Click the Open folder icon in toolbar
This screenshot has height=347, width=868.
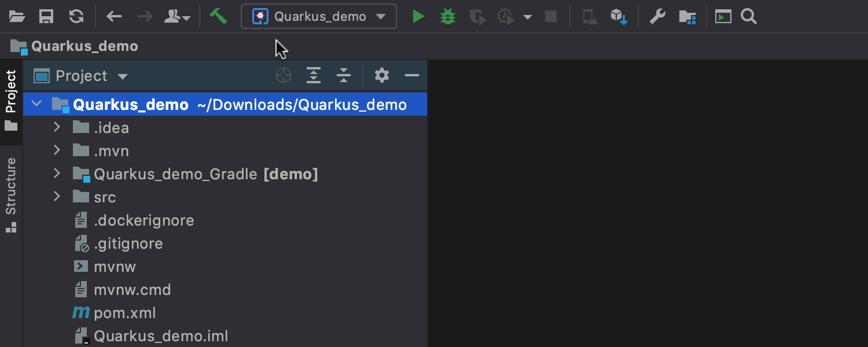(x=17, y=17)
